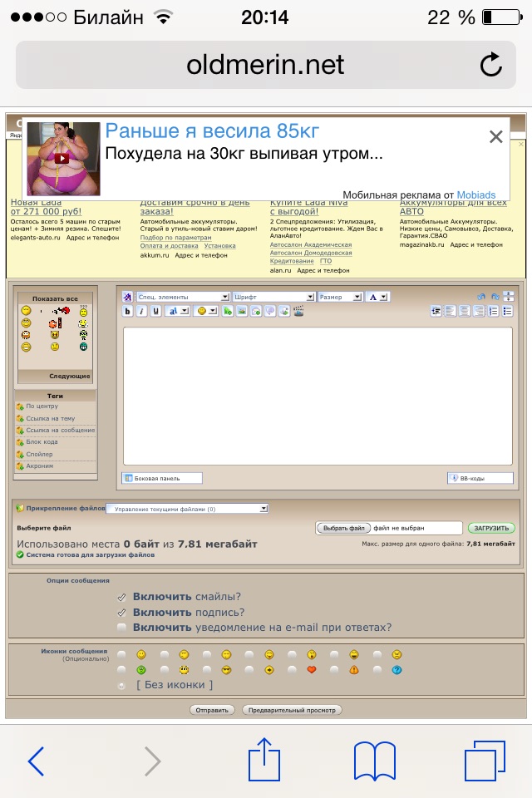Insert the red boxing glove smiley
Image resolution: width=532 pixels, height=798 pixels.
tap(61, 310)
